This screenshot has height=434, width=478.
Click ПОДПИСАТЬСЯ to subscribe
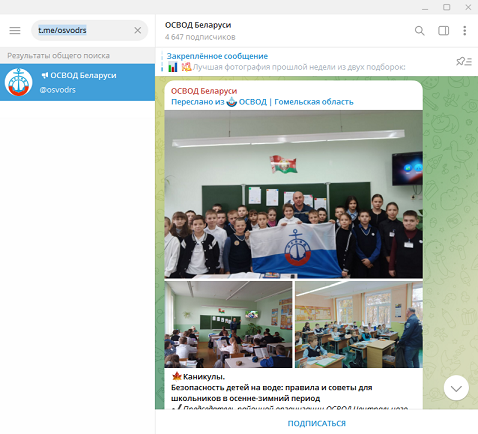317,423
